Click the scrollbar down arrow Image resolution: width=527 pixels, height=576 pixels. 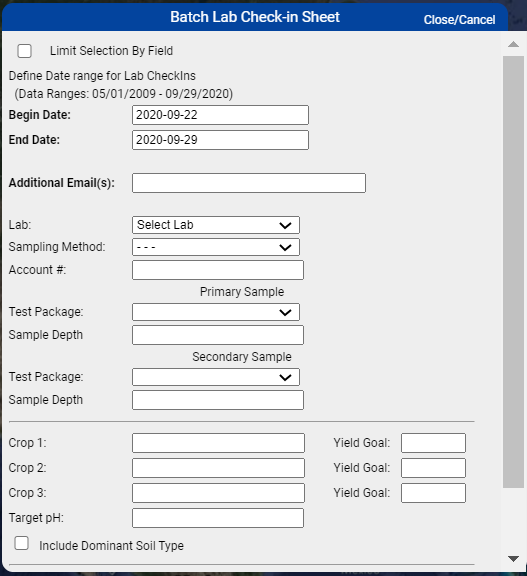[513, 559]
